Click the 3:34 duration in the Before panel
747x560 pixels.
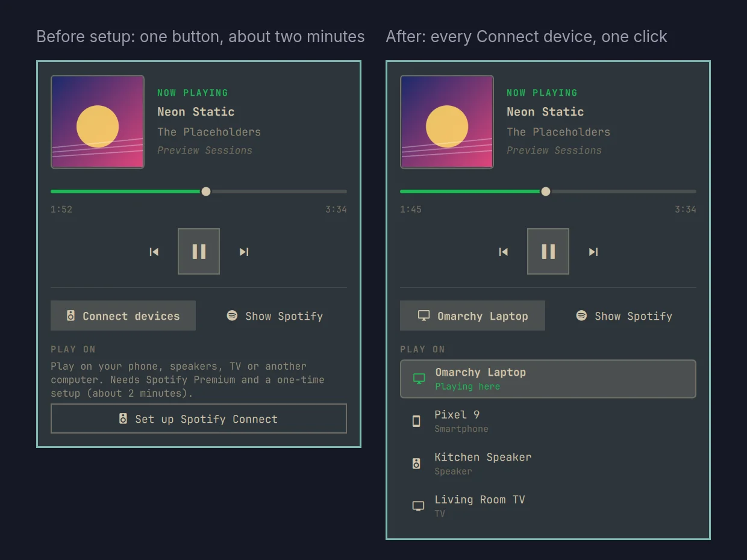[336, 210]
